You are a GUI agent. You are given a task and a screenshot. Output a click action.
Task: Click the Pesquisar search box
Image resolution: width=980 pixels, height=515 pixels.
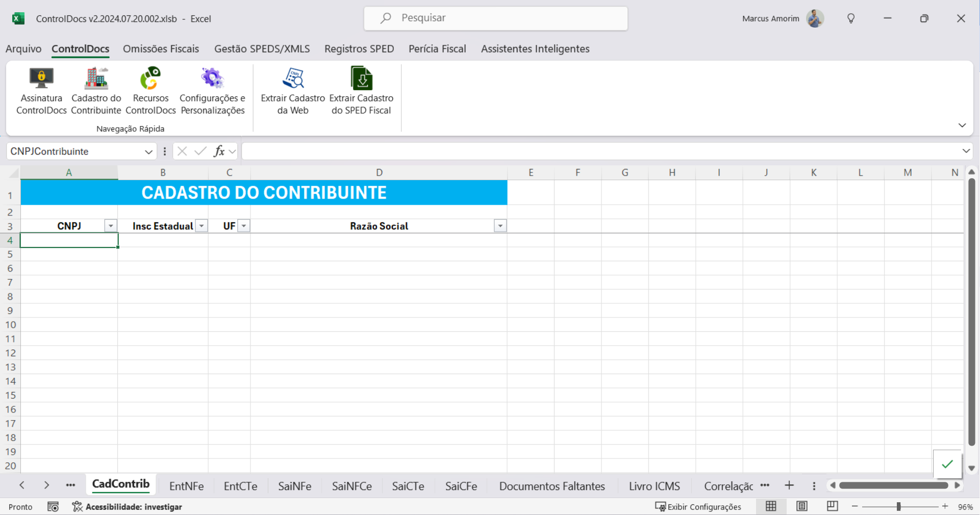(x=495, y=18)
